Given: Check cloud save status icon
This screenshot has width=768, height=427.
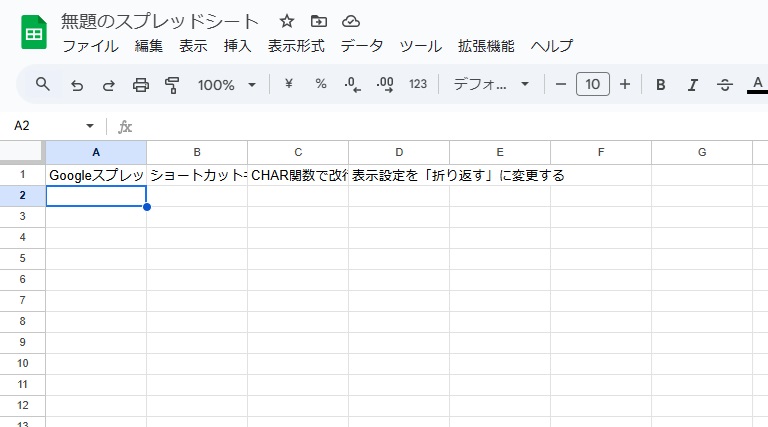Looking at the screenshot, I should (x=351, y=21).
